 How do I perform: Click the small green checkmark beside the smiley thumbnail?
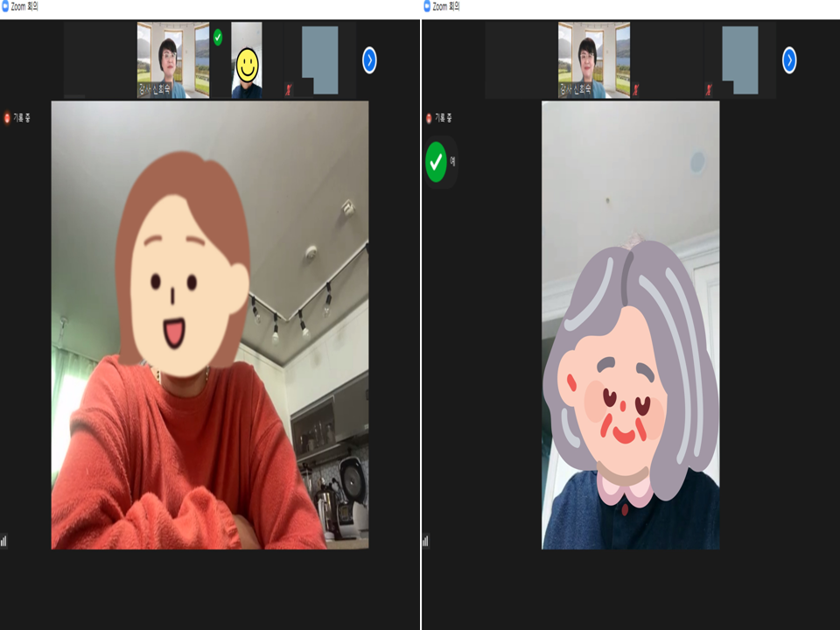[218, 37]
